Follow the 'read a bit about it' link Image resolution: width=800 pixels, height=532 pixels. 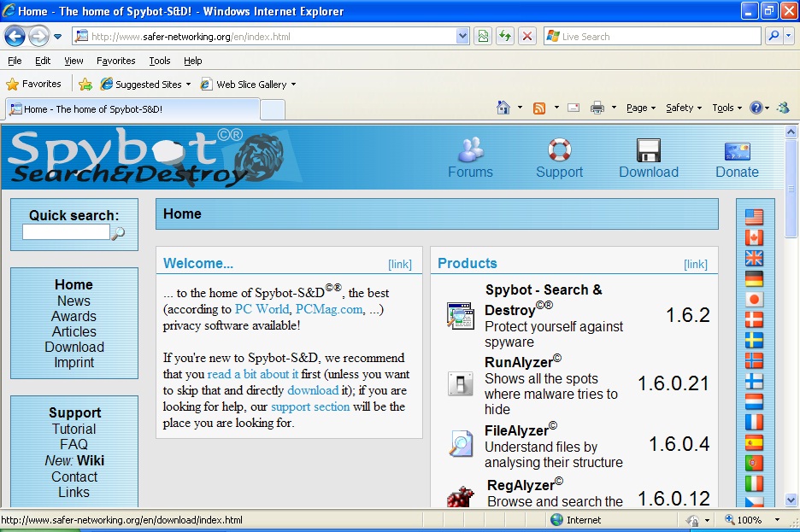(252, 374)
